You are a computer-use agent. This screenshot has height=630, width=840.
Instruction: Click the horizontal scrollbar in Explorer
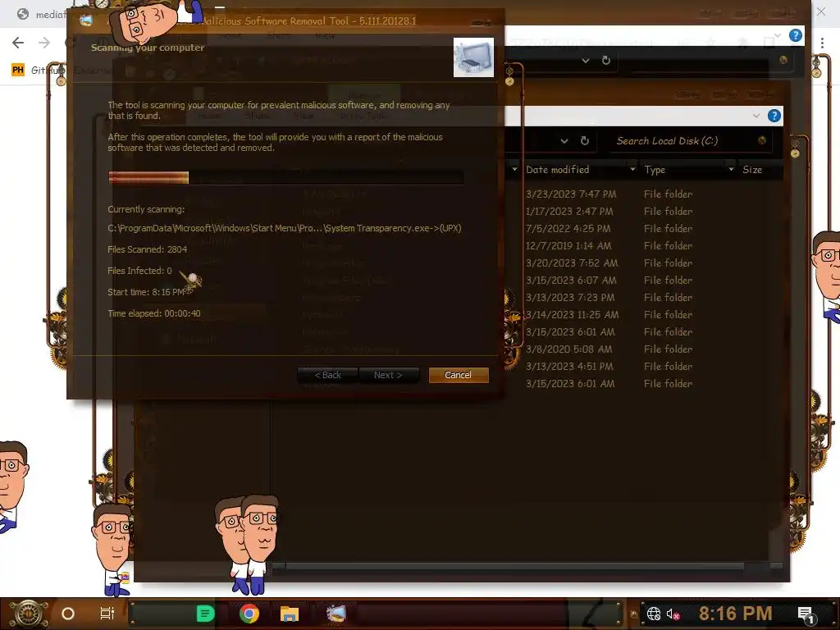pyautogui.click(x=514, y=566)
